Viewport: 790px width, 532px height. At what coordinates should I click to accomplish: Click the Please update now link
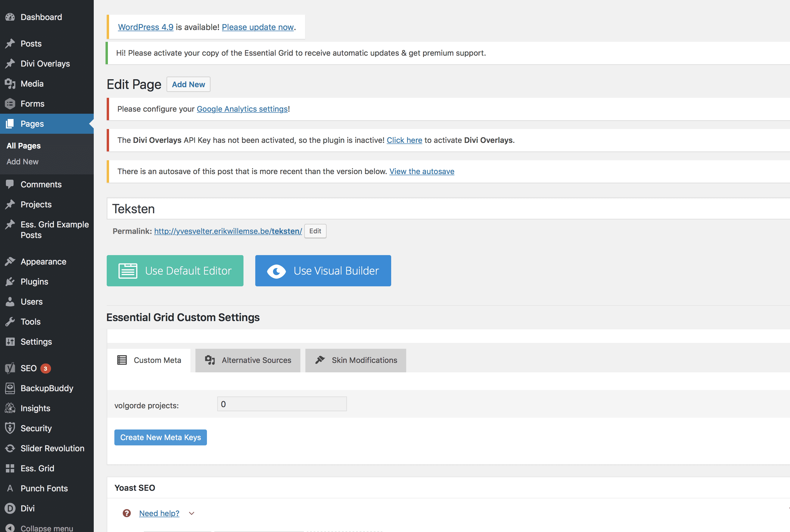258,27
